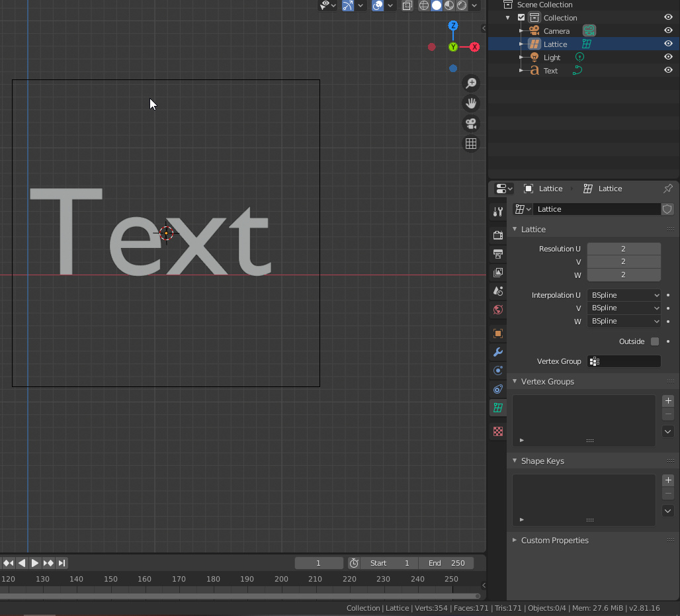Viewport: 680px width, 616px height.
Task: Open the Texture properties tab
Action: (498, 431)
